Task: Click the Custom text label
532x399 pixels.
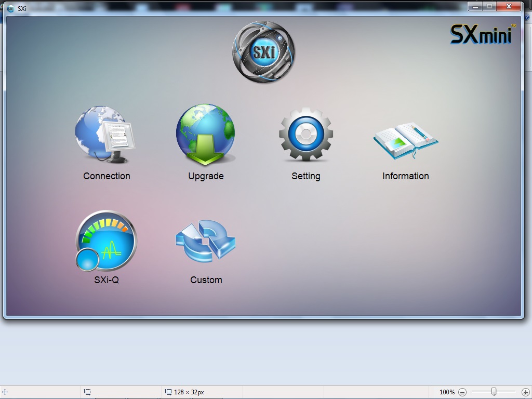Action: [x=206, y=280]
